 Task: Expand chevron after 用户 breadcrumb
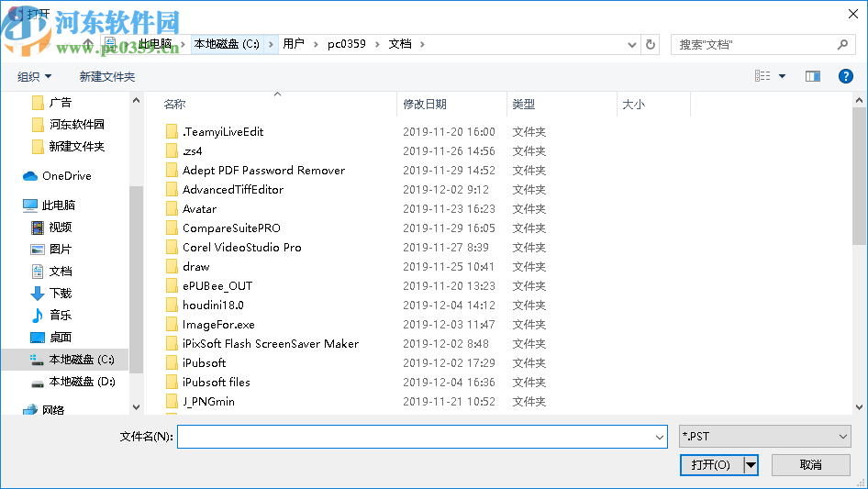tap(316, 44)
